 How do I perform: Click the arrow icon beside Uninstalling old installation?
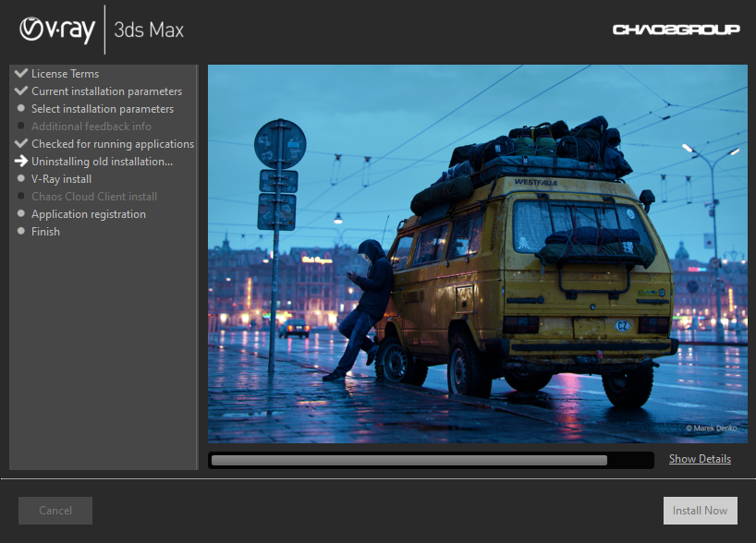pos(20,161)
